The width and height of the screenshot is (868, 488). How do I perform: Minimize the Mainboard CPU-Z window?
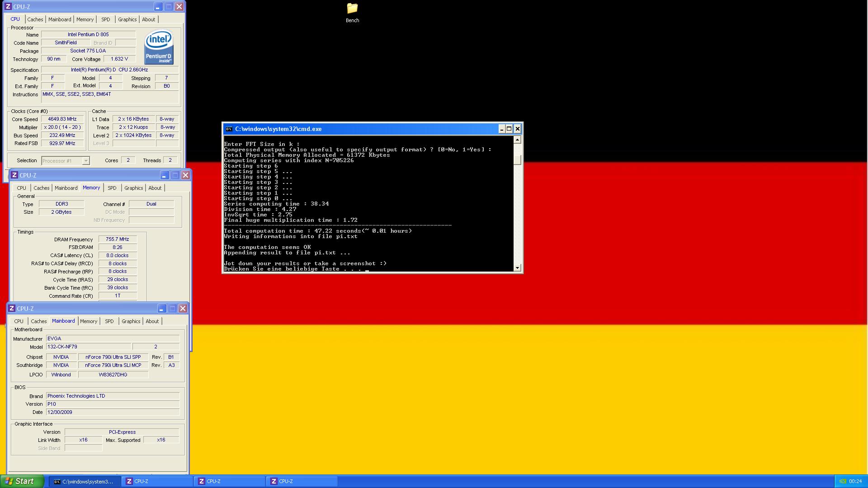coord(161,309)
